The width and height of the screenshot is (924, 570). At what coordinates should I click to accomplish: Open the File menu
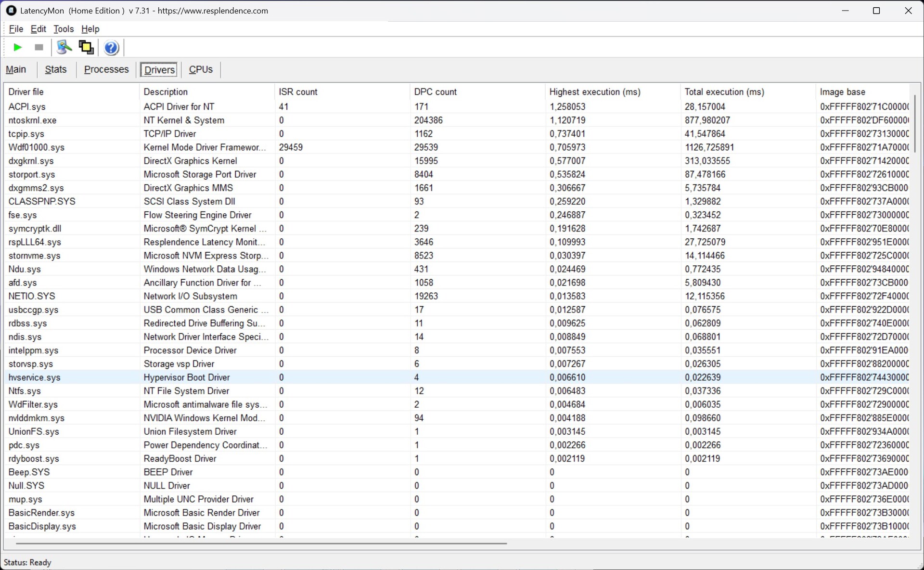click(16, 29)
